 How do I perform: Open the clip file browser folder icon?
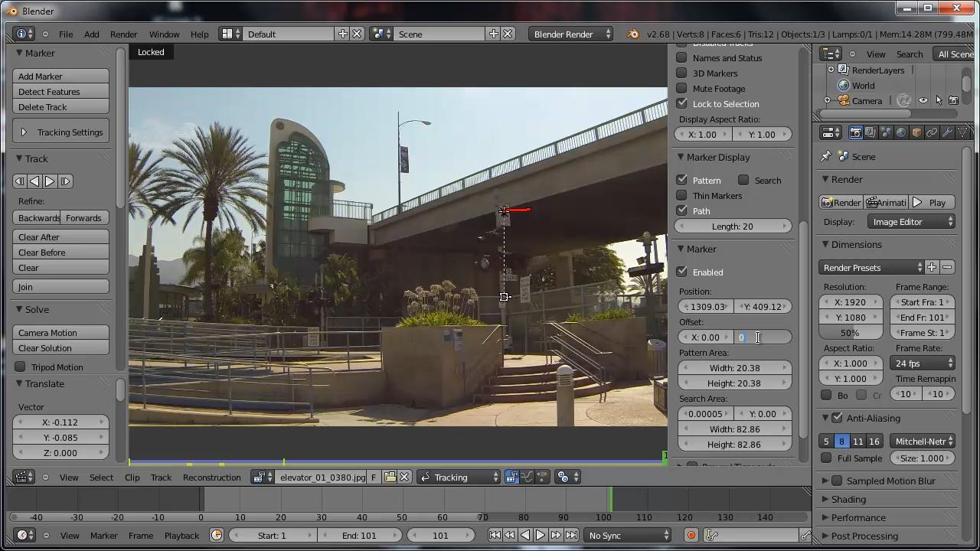390,477
